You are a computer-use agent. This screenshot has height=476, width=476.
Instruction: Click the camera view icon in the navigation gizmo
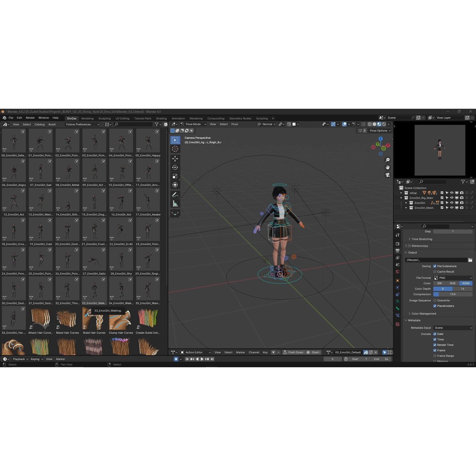388,175
